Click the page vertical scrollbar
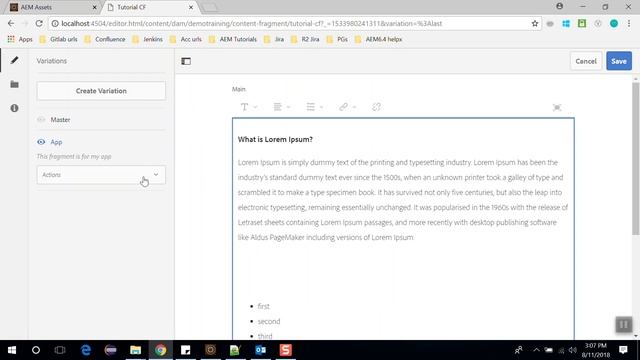The height and width of the screenshot is (360, 640). tap(636, 158)
